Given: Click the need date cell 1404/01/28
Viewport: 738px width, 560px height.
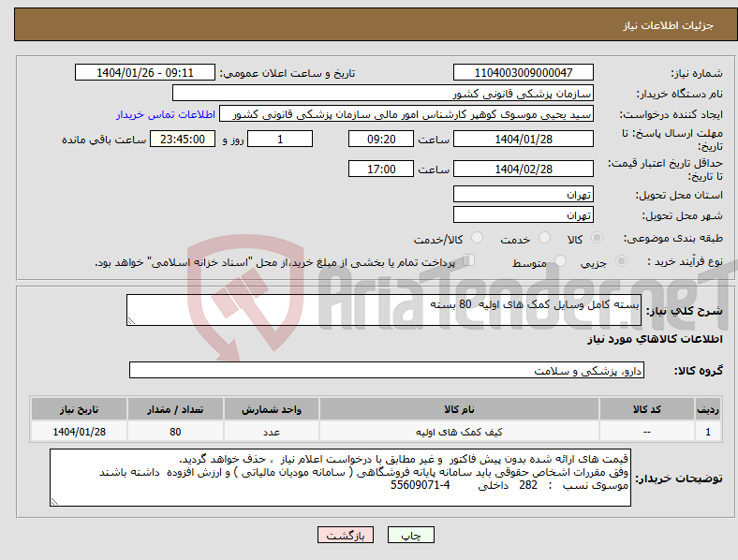Looking at the screenshot, I should [x=79, y=432].
